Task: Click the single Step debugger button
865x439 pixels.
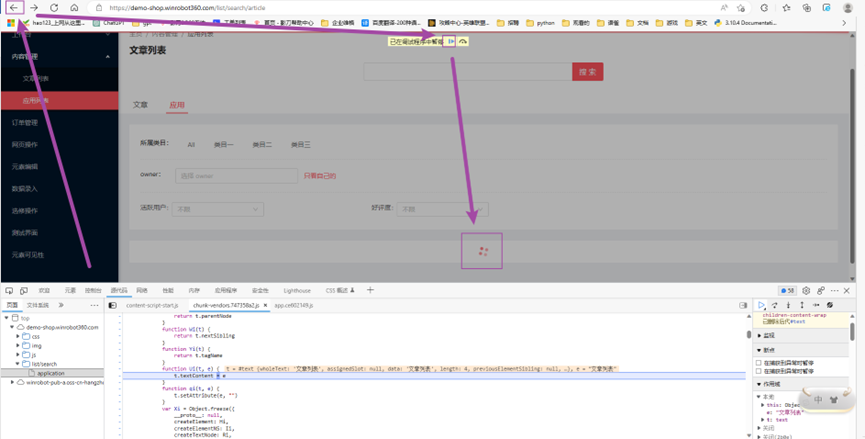Action: pos(816,305)
